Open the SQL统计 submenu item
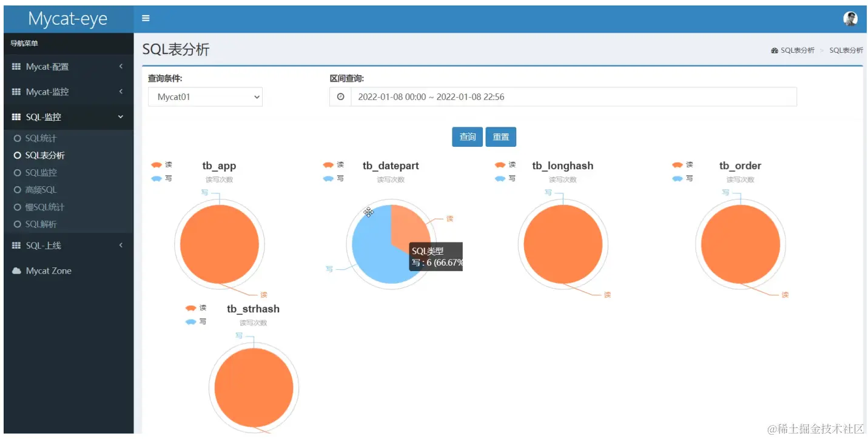Screen dimensions: 868x439 [41, 138]
